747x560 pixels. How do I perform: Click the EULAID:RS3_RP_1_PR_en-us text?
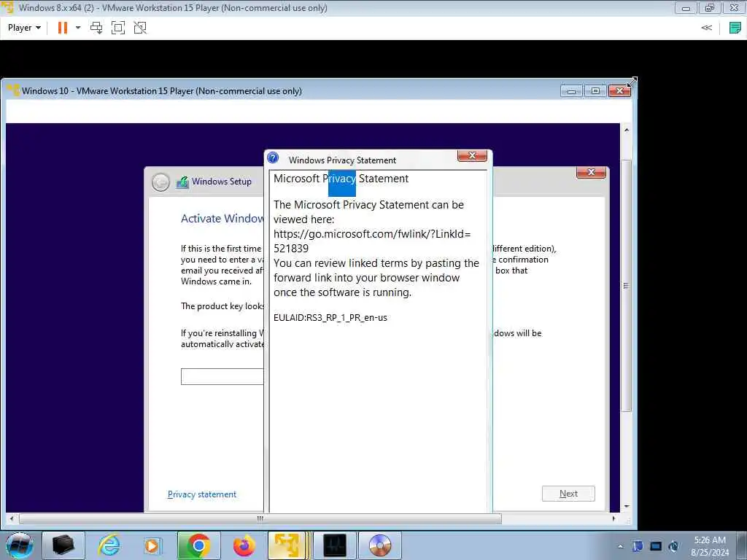[330, 318]
